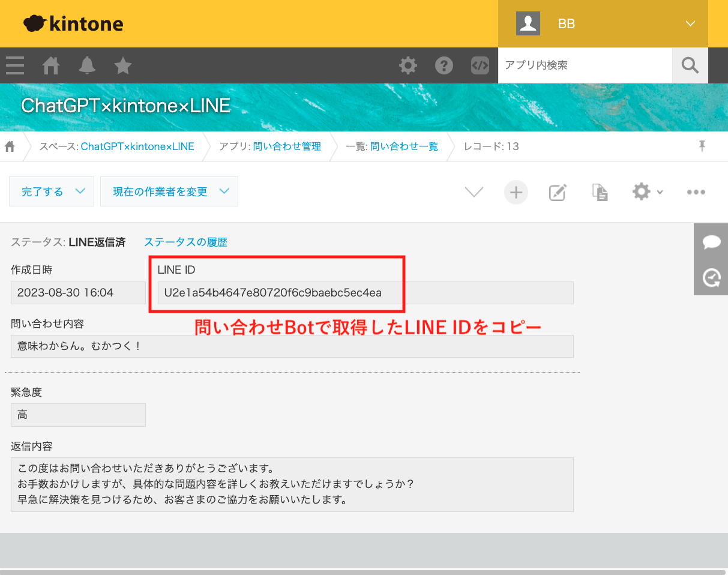Expand the BB user account menu chevron

tap(690, 23)
